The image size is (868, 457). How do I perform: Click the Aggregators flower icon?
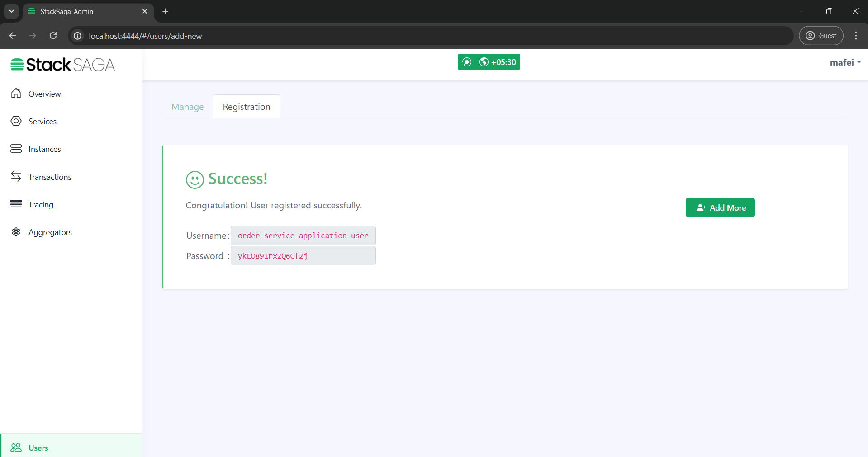(16, 232)
